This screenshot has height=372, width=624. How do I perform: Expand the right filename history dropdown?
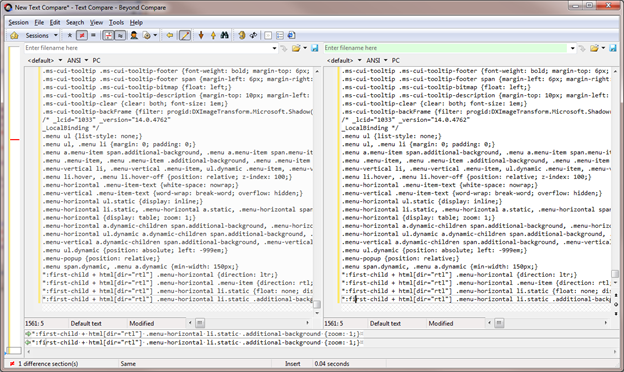(572, 48)
